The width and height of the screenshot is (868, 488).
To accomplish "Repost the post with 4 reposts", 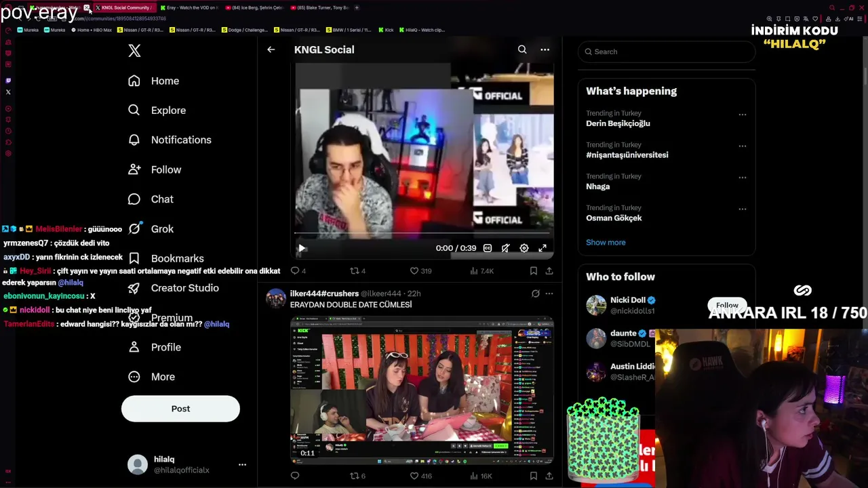I will click(x=357, y=271).
